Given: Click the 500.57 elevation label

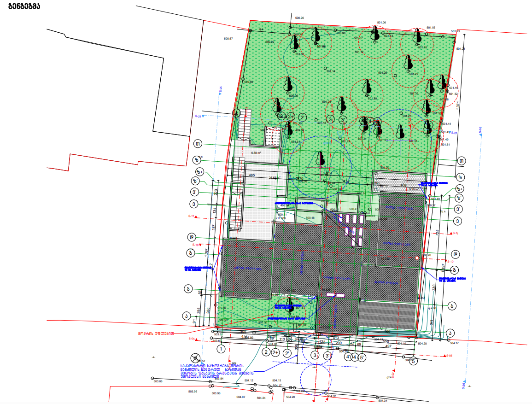Looking at the screenshot, I should (228, 39).
